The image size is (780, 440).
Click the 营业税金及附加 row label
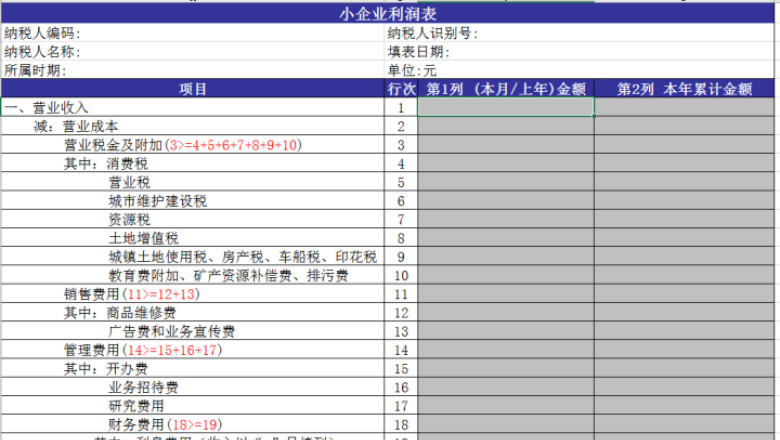coord(193,145)
